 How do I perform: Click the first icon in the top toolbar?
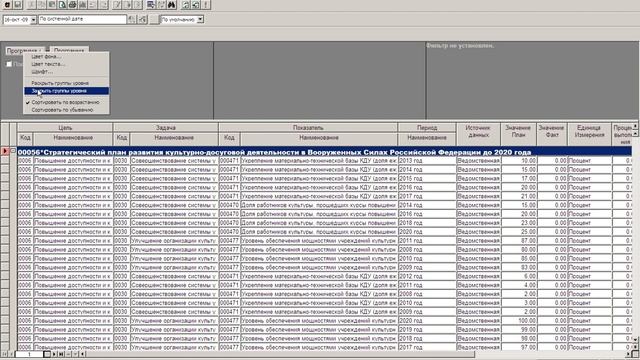7,5
